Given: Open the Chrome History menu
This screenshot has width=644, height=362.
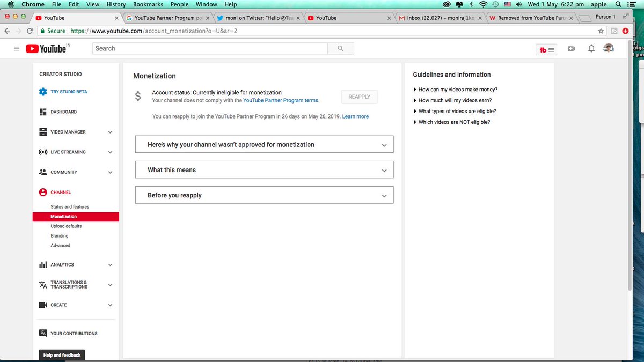Looking at the screenshot, I should (116, 4).
